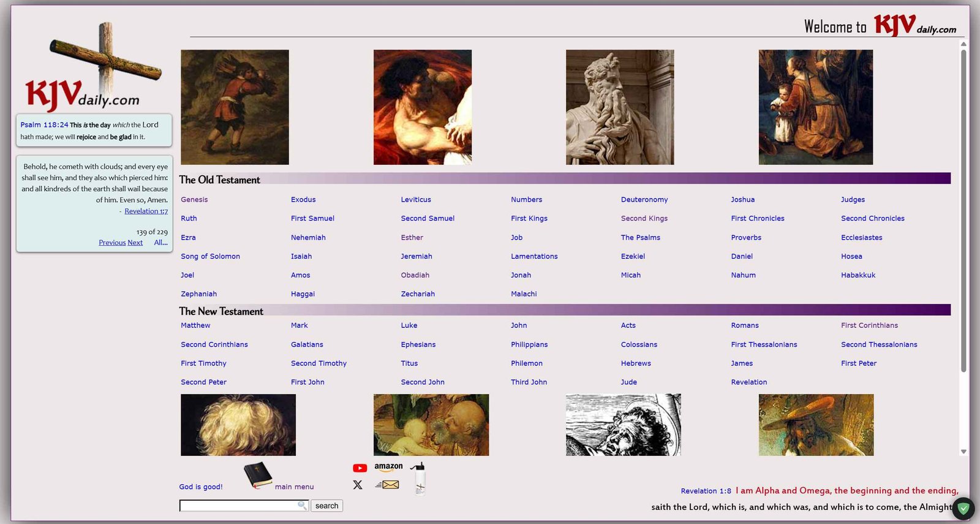Image resolution: width=980 pixels, height=524 pixels.
Task: Click the Welcome to KJV daily.com header logo
Action: click(x=880, y=26)
